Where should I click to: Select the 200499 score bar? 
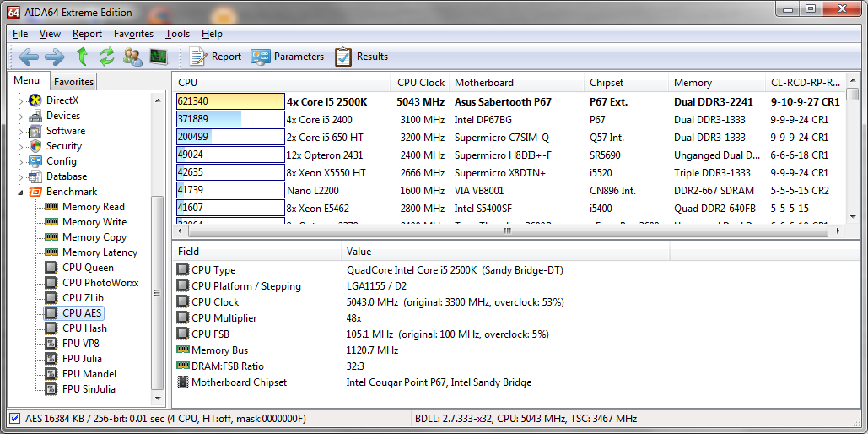(230, 137)
